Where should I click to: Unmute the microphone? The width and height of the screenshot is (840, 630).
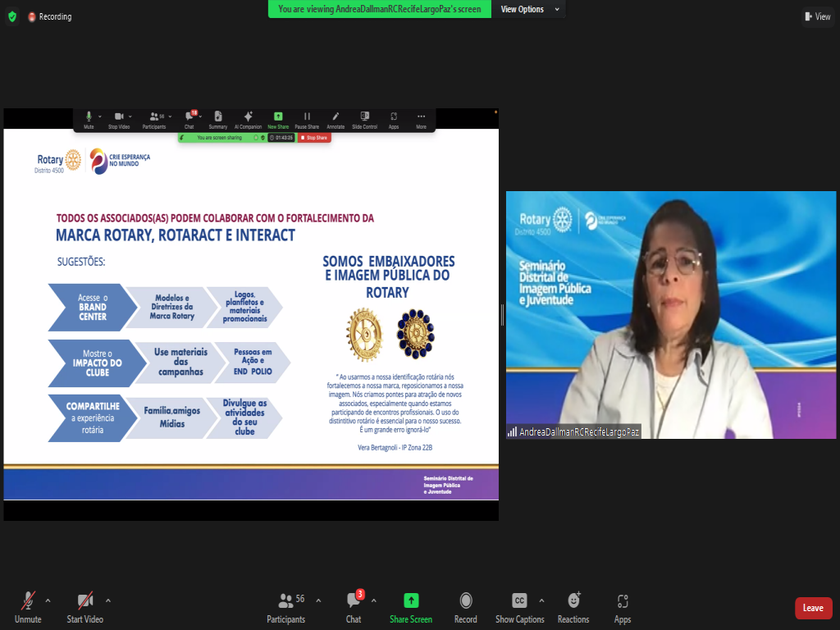tap(28, 606)
